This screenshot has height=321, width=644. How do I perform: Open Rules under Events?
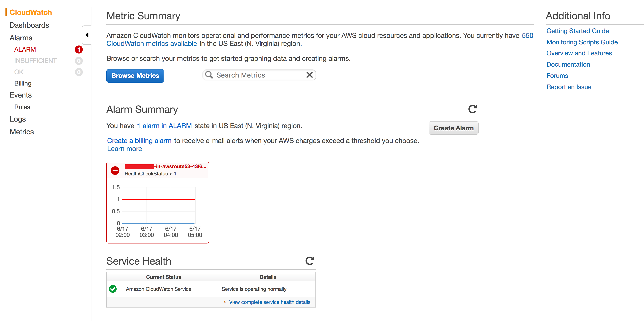pyautogui.click(x=22, y=107)
